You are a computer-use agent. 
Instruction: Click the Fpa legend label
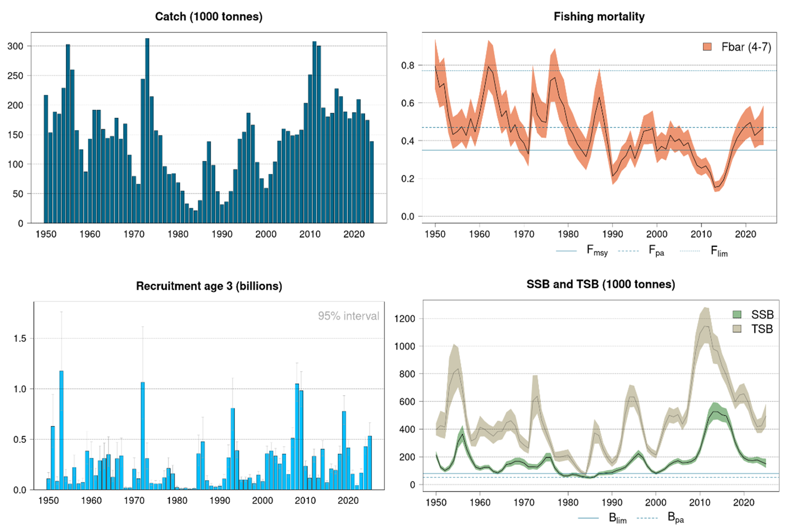(656, 250)
